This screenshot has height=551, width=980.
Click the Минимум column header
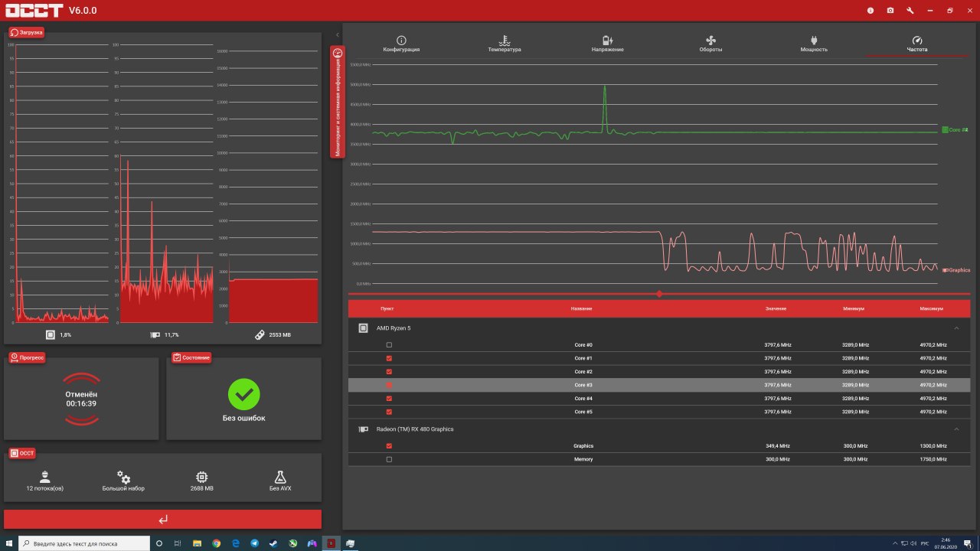854,308
